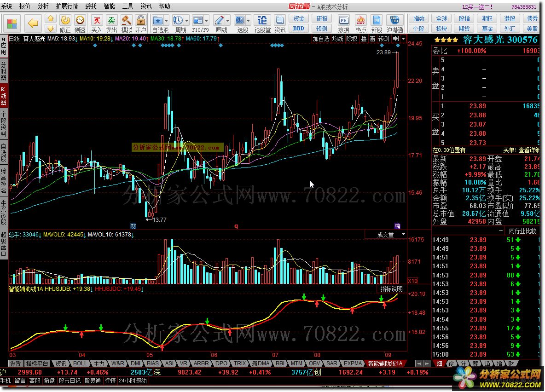545x392 pixels.
Task: Open 指标说明 indicator description
Action: (x=391, y=289)
